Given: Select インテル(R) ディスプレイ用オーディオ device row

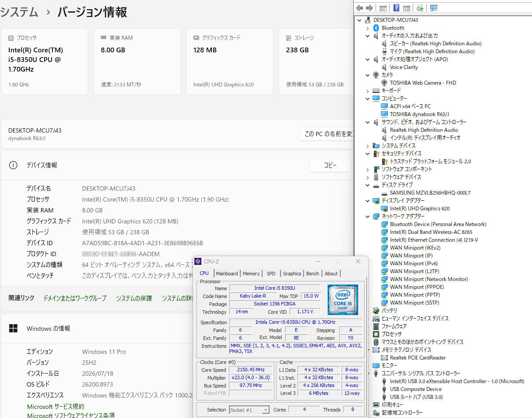Looking at the screenshot, I should (425, 138).
